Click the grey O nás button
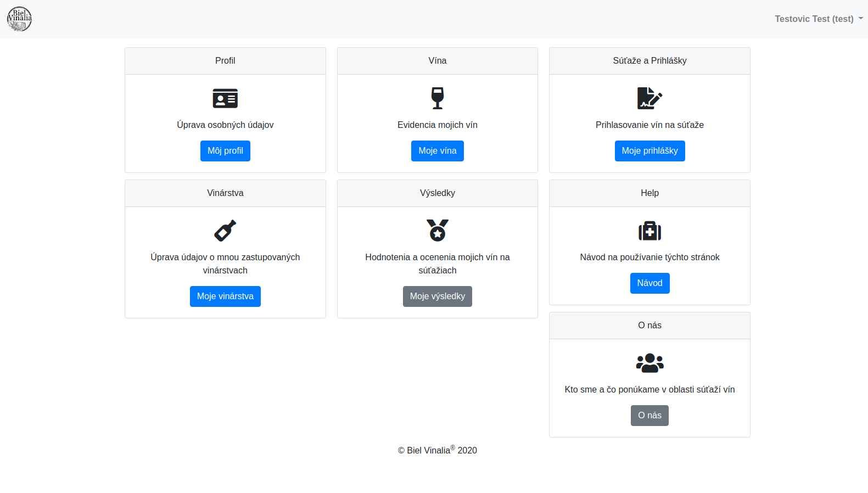This screenshot has height=493, width=868. point(650,416)
